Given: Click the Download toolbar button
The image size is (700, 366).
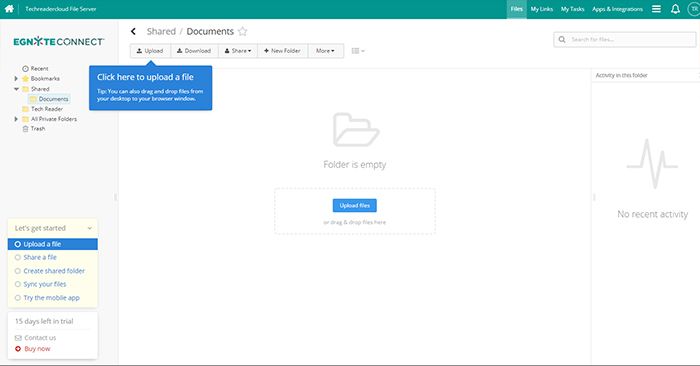Looking at the screenshot, I should 194,51.
